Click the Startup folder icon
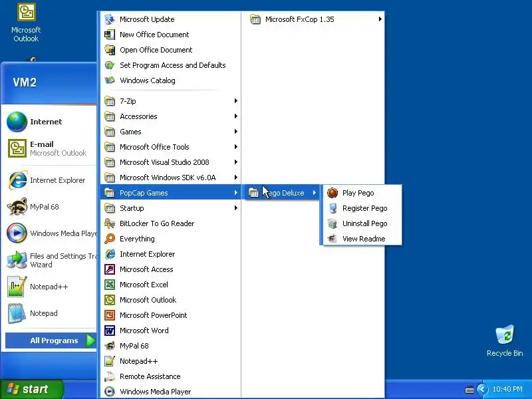The image size is (532, 399). (x=110, y=208)
